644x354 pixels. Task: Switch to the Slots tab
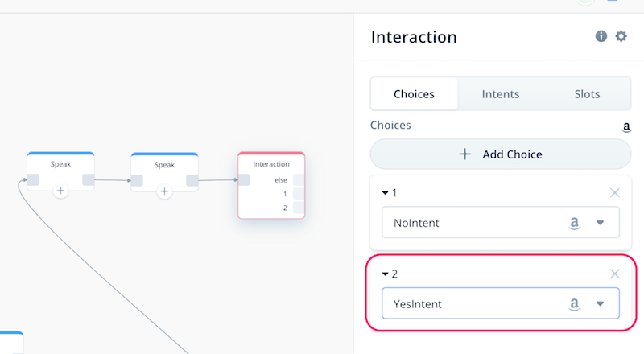tap(587, 94)
